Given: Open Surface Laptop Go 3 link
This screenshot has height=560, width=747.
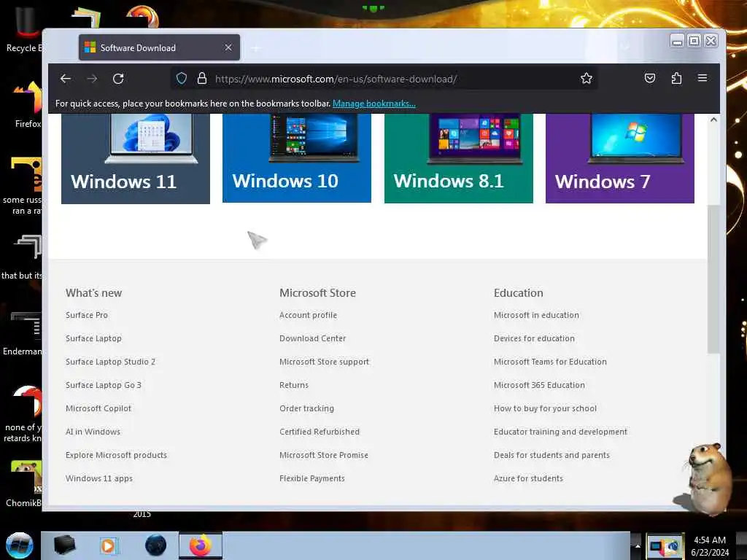Looking at the screenshot, I should [x=104, y=385].
